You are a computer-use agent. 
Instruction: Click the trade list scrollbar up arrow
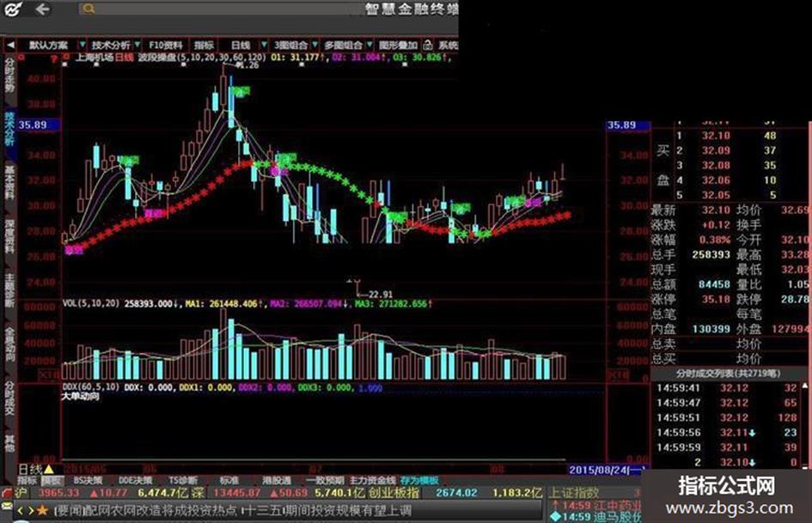(804, 386)
